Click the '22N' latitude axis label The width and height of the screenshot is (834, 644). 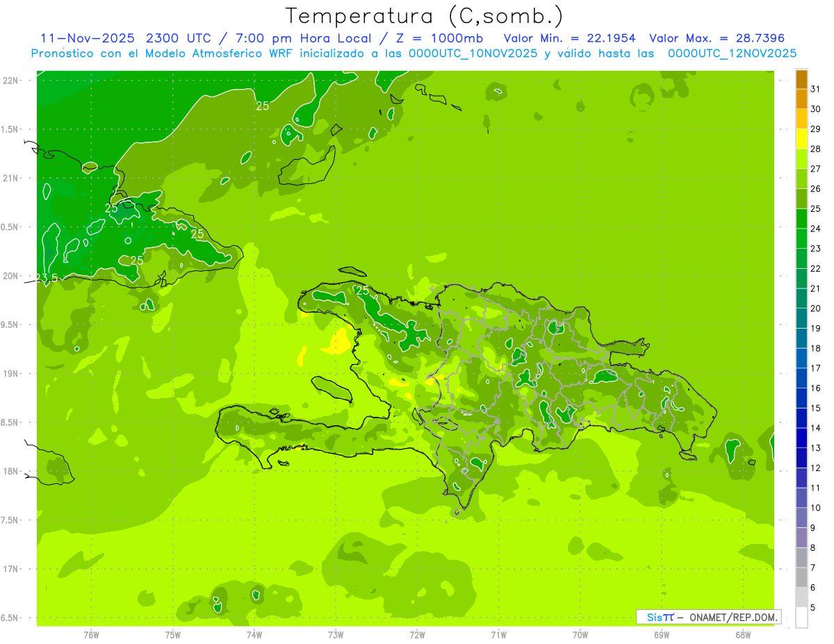coord(11,81)
